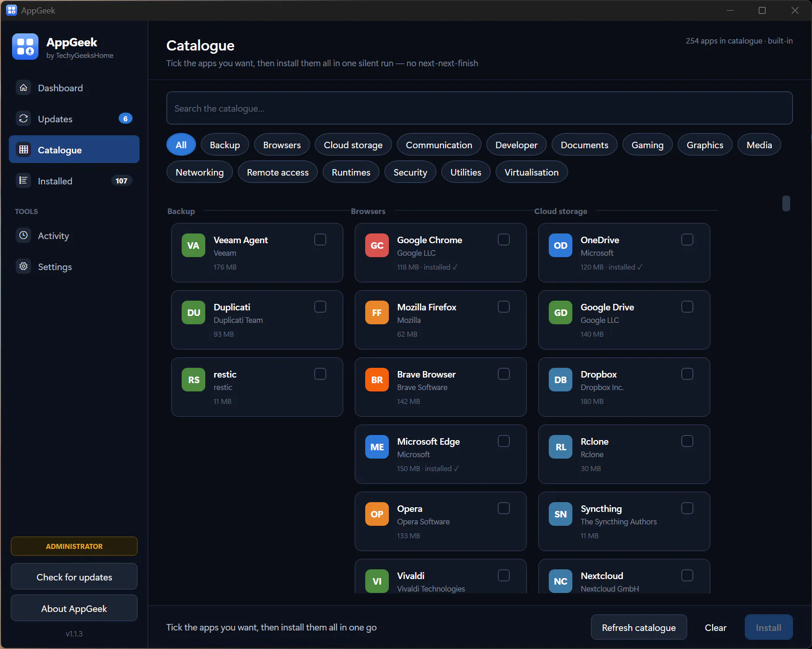
Task: Open the Settings page
Action: click(x=74, y=266)
